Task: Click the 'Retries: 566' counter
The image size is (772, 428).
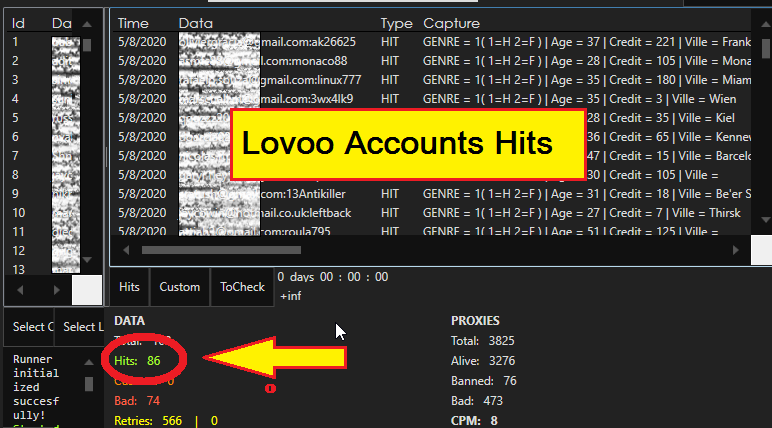Action: click(148, 421)
